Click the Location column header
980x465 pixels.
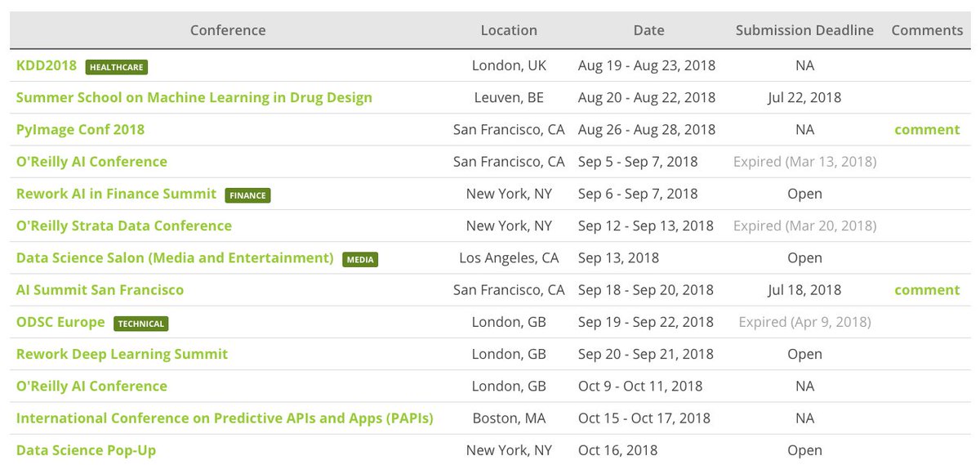coord(509,30)
